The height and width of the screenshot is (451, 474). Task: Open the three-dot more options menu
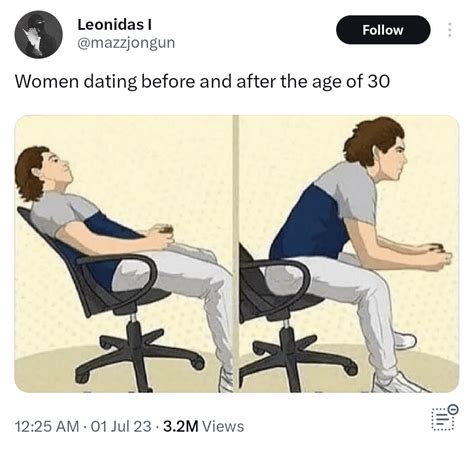(450, 30)
